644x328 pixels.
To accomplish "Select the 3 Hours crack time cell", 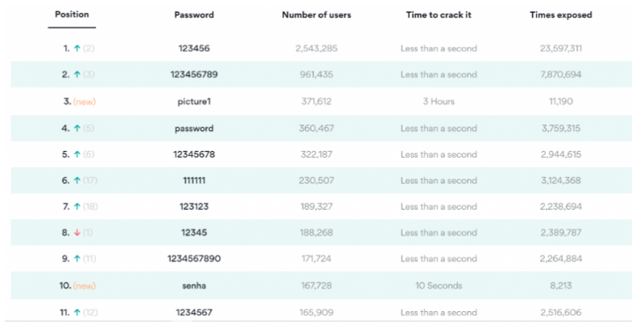I will tap(439, 101).
